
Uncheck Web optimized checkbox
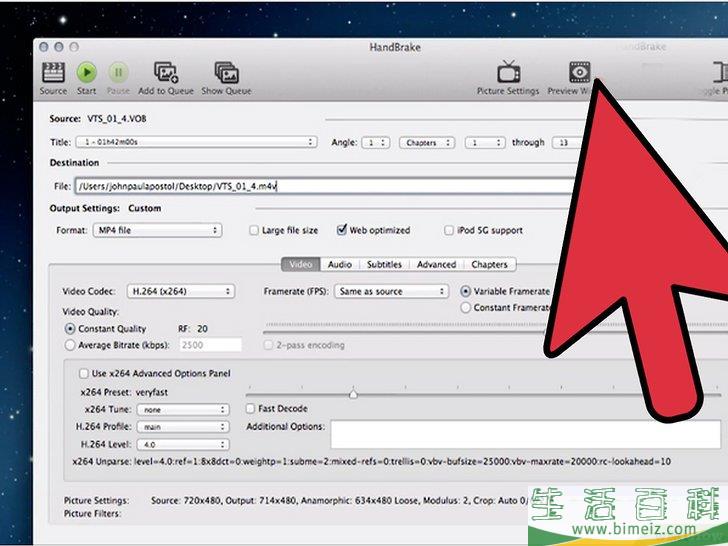coord(342,230)
